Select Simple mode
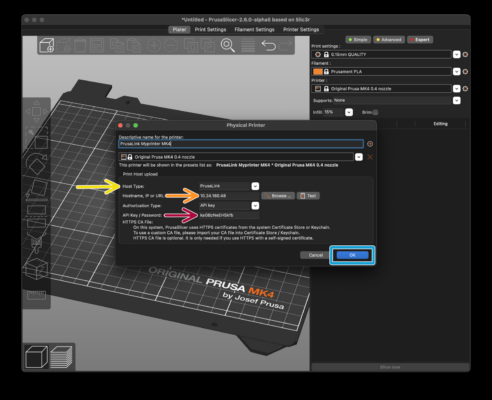Screen dimensions: 492x400 coord(358,40)
